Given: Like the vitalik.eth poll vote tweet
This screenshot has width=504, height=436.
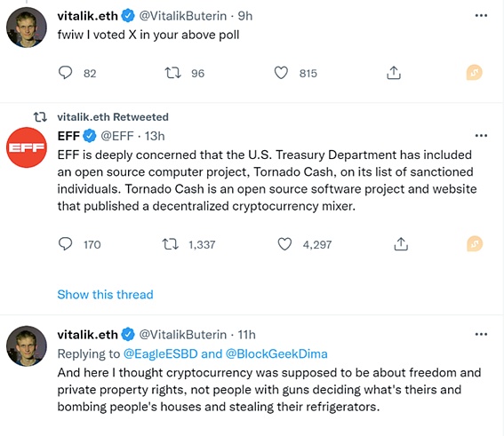Looking at the screenshot, I should pyautogui.click(x=281, y=73).
